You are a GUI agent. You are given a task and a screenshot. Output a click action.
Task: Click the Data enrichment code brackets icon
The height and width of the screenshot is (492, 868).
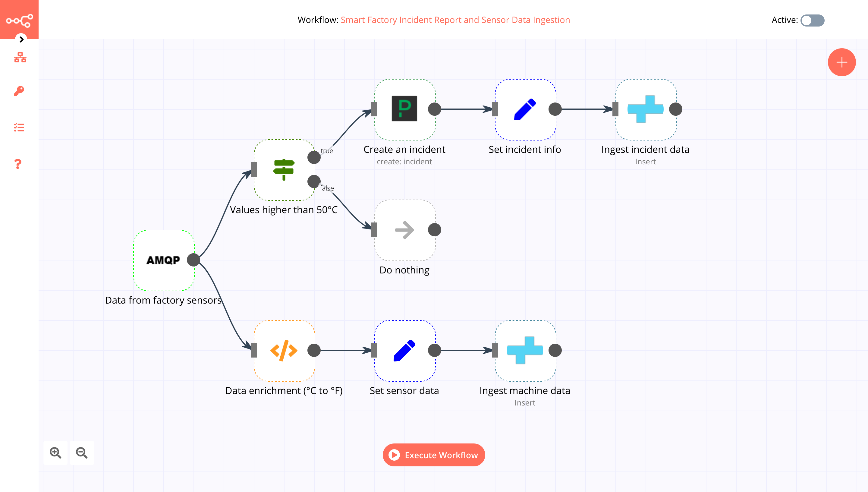pos(283,350)
